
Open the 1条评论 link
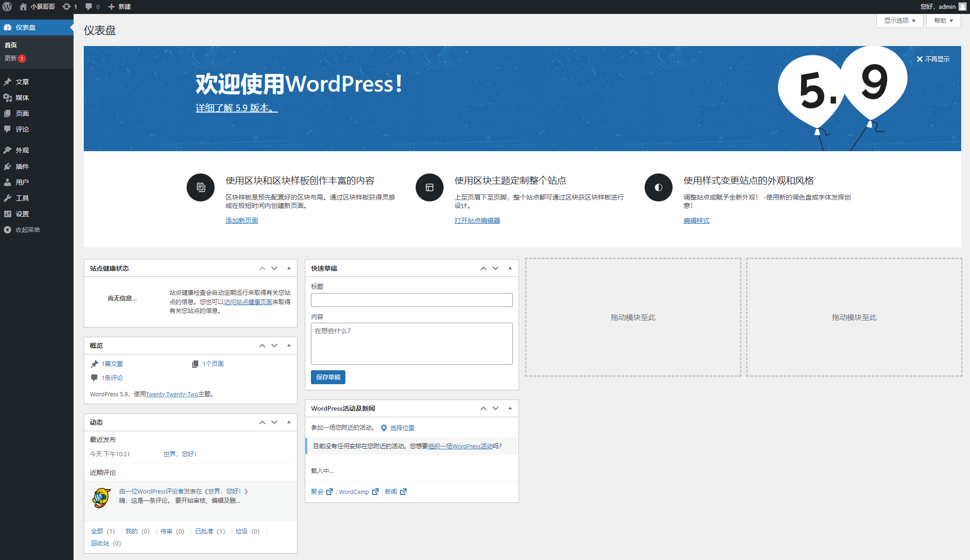(x=112, y=378)
